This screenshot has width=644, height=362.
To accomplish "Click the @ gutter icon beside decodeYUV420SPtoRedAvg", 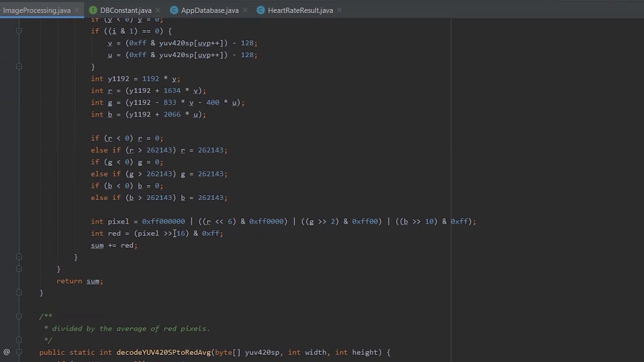I will (x=7, y=352).
